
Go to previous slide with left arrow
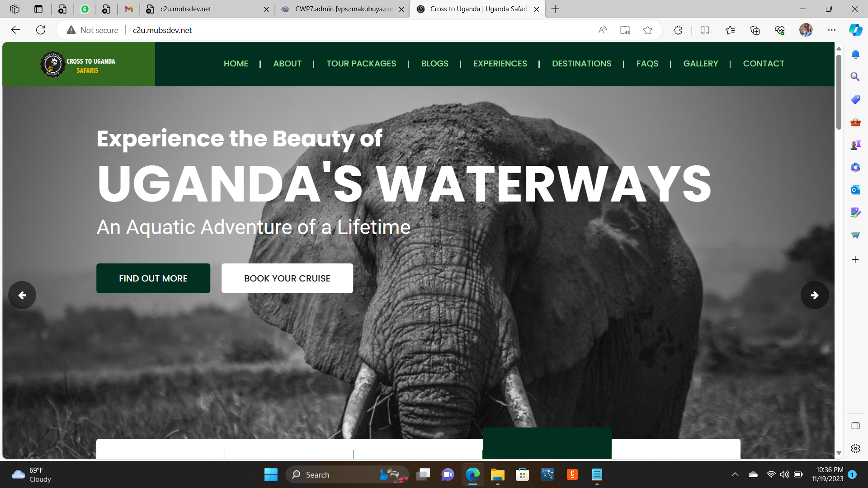pyautogui.click(x=22, y=295)
